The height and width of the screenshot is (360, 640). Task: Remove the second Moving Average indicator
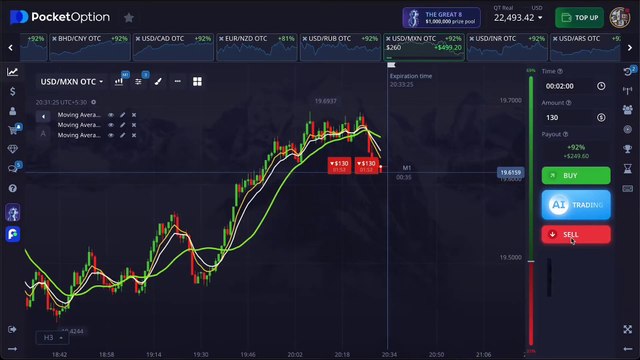[134, 125]
